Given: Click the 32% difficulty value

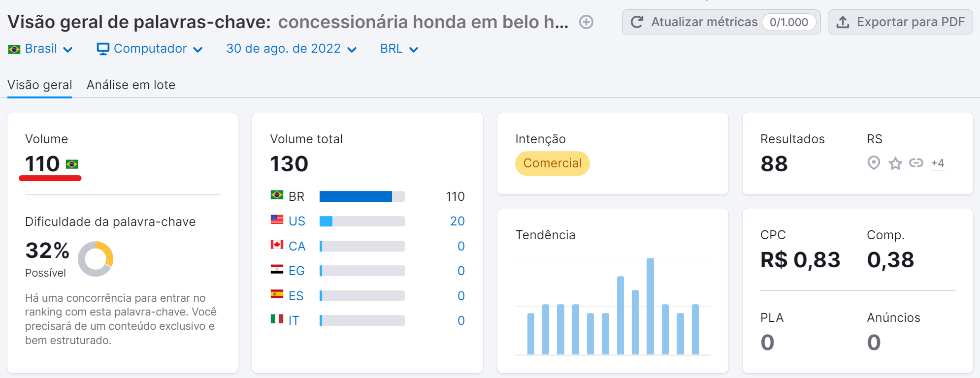Looking at the screenshot, I should tap(47, 251).
